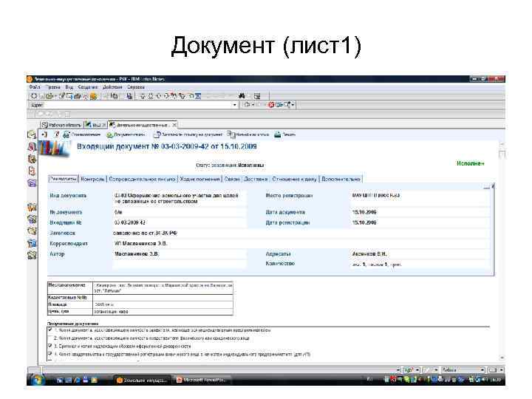Click the red stop icon by address bar
Screen dimensions: 532x399
(x=271, y=105)
